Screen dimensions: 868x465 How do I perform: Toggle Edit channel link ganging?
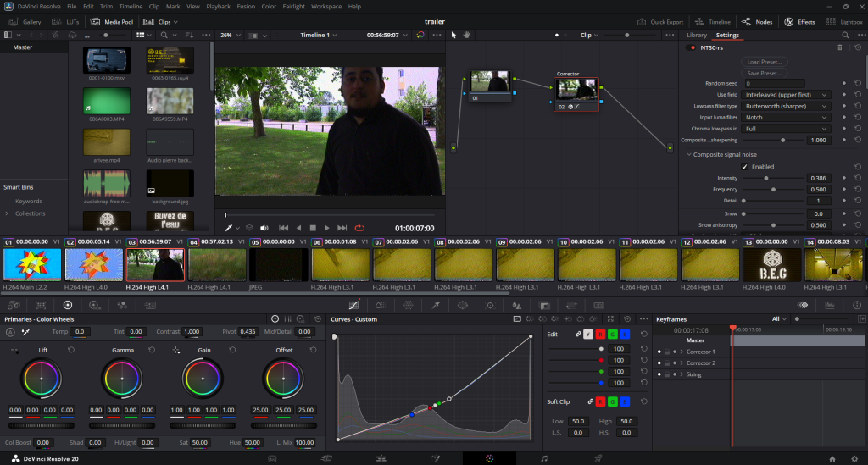(578, 334)
